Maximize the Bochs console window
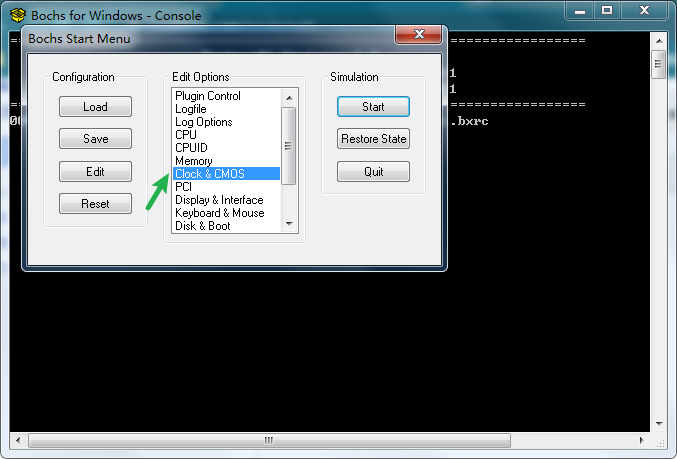 607,10
